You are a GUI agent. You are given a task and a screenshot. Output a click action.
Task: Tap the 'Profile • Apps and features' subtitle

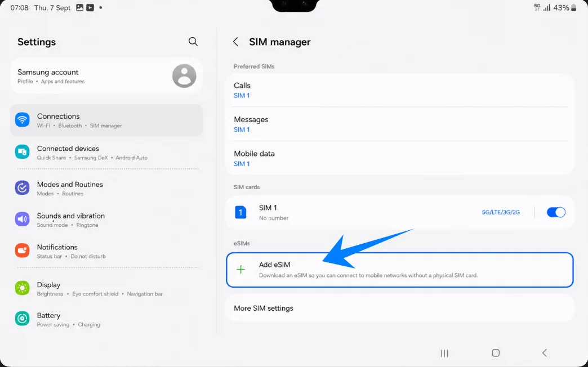51,82
